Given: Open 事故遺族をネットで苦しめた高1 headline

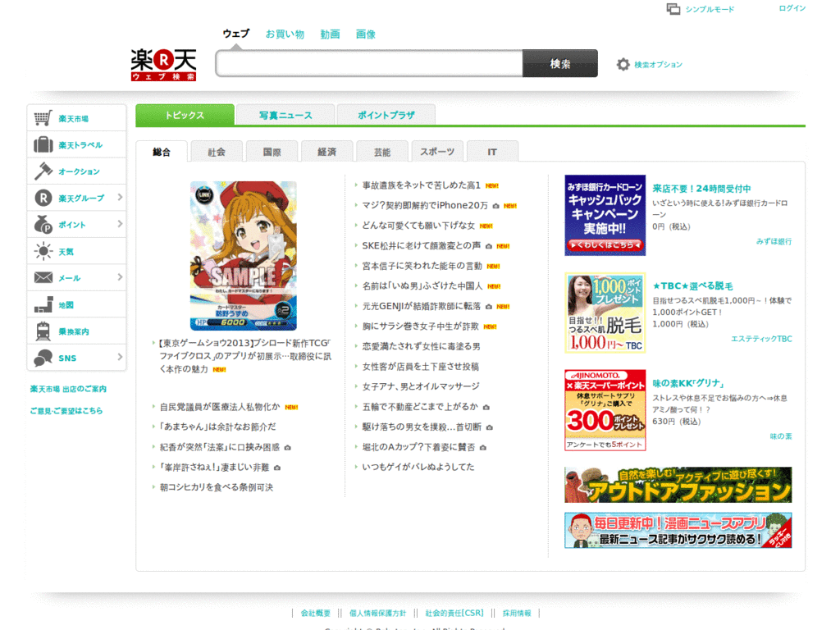Looking at the screenshot, I should coord(421,185).
